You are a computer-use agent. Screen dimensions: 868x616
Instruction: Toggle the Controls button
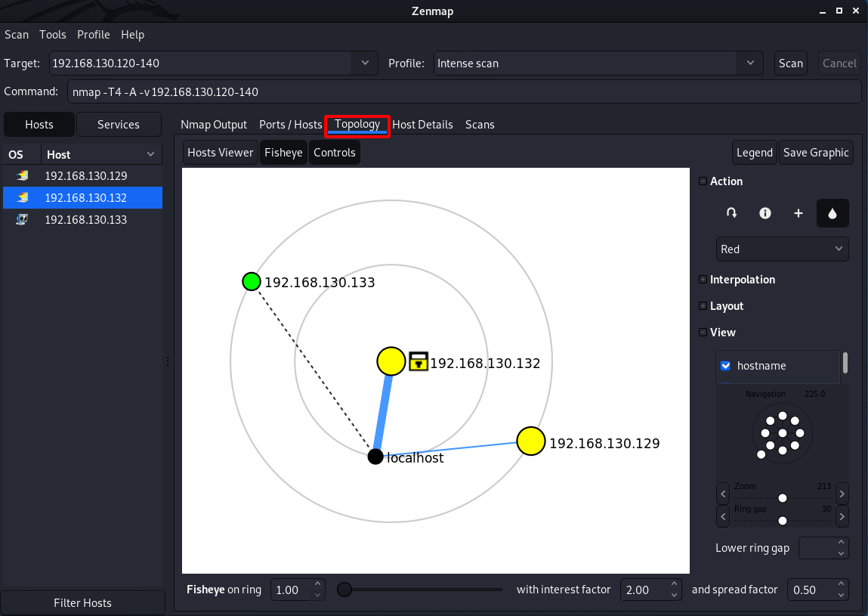coord(335,153)
